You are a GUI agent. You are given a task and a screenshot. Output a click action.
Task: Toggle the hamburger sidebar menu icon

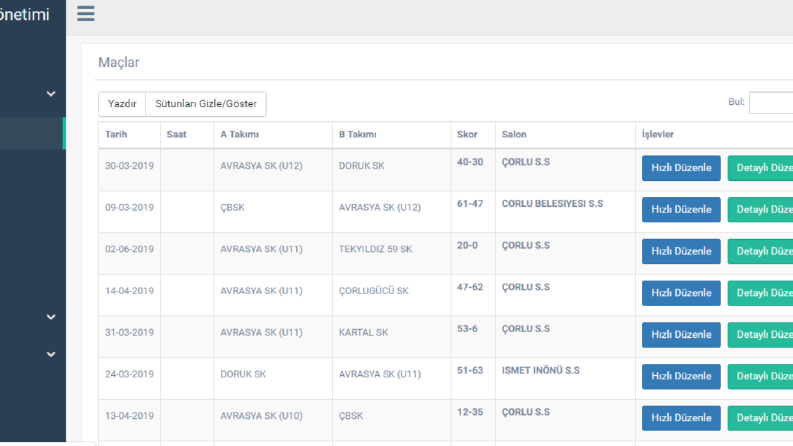click(85, 14)
